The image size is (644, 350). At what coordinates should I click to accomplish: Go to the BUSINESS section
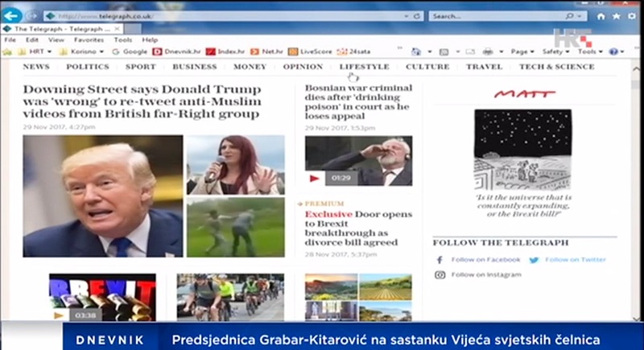pyautogui.click(x=195, y=67)
